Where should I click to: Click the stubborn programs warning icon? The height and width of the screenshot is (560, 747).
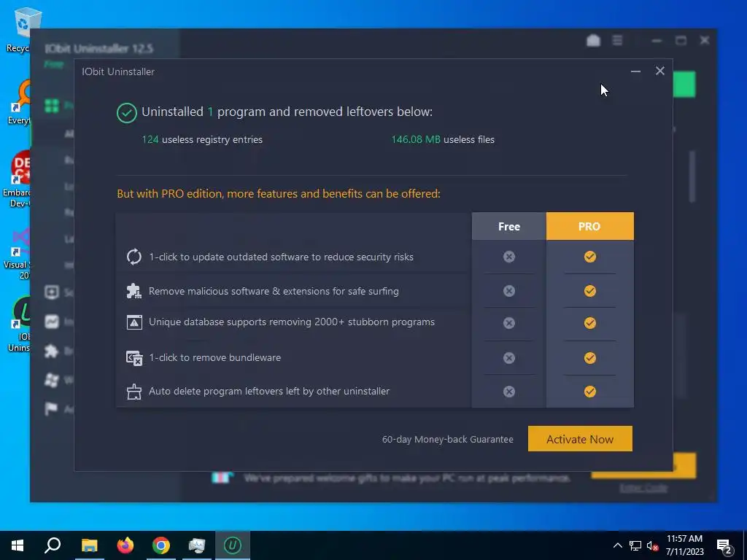(x=134, y=322)
